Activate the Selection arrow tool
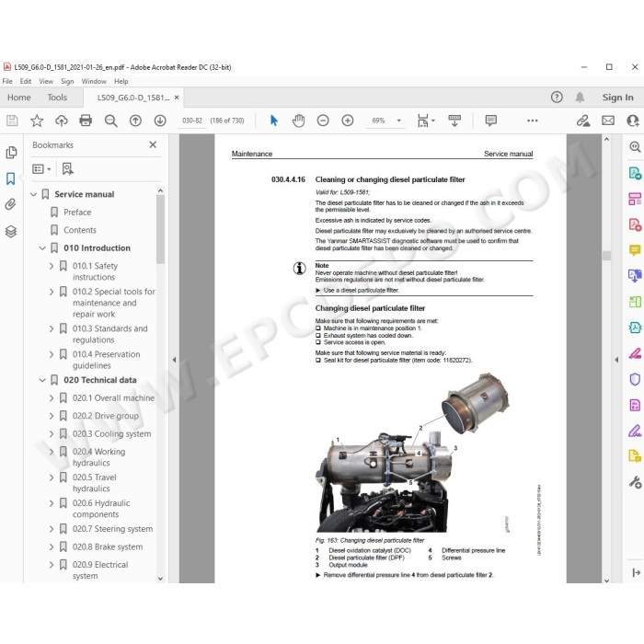Screen dimensions: 644x644 tap(274, 121)
